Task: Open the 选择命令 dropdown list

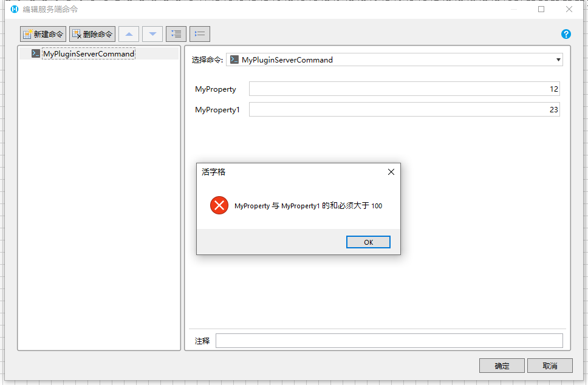Action: [x=394, y=60]
